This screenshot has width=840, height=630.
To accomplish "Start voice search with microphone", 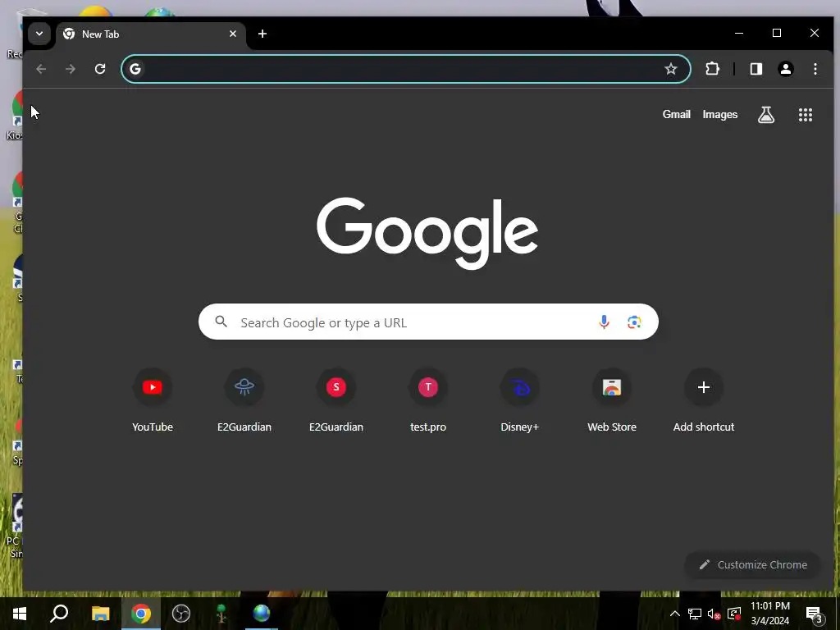I will 604,322.
